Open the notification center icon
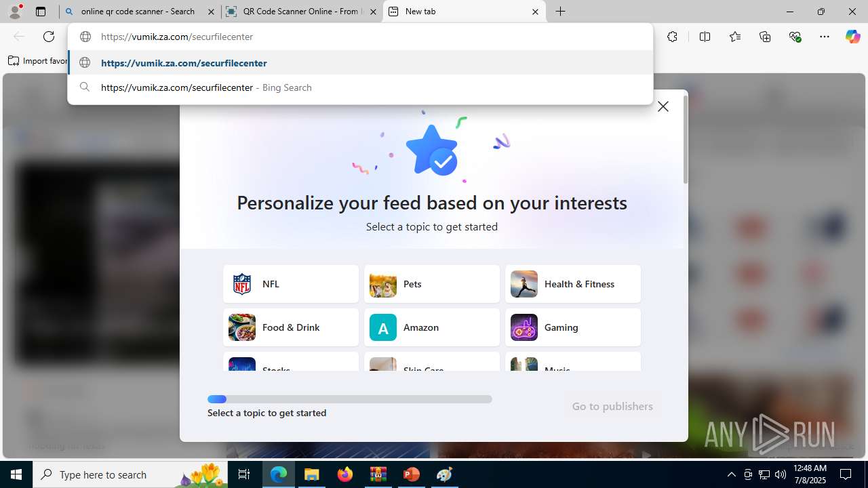The height and width of the screenshot is (488, 868). [x=846, y=474]
